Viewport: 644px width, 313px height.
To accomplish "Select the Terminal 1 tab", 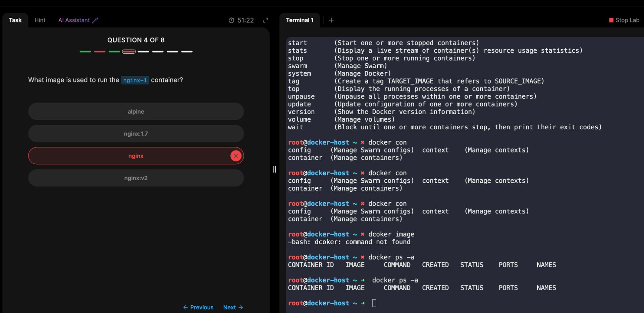I will tap(300, 20).
